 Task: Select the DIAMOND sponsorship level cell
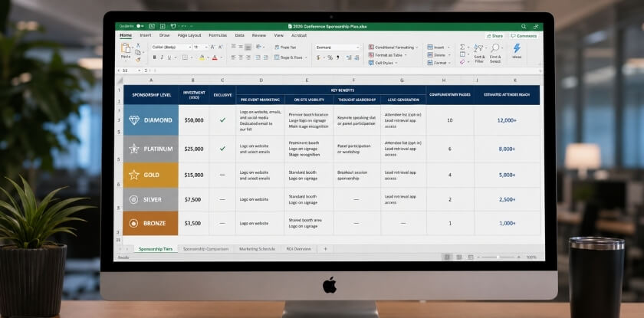point(151,120)
